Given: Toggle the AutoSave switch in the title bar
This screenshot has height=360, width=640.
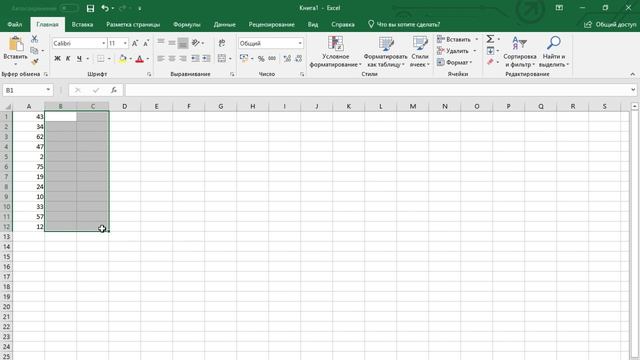Looking at the screenshot, I should click(x=69, y=8).
